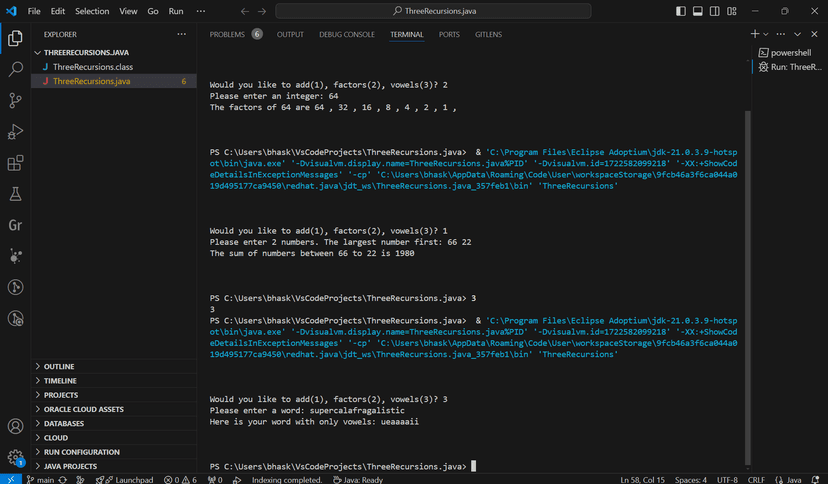Go back with the left arrow
Image resolution: width=828 pixels, height=484 pixels.
tap(244, 11)
